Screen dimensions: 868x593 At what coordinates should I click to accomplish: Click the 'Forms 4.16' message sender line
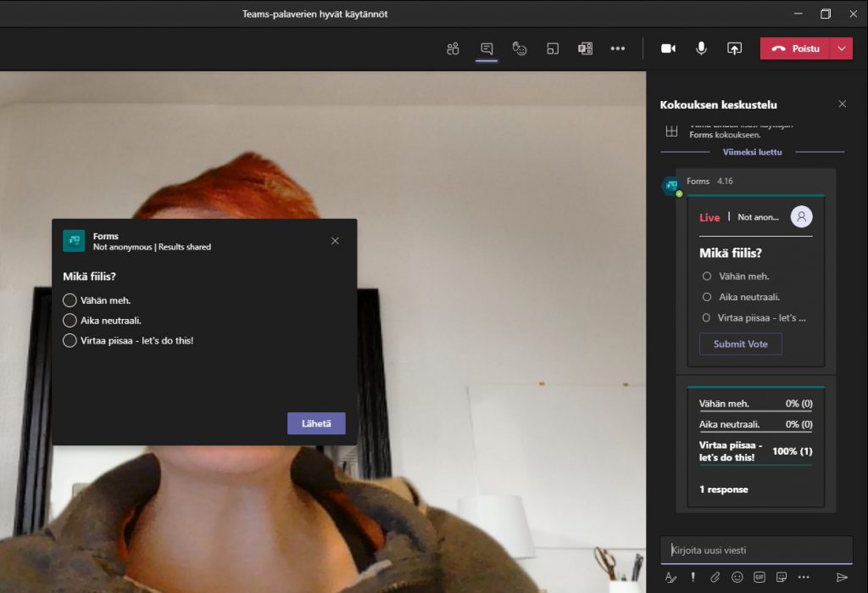pos(709,182)
